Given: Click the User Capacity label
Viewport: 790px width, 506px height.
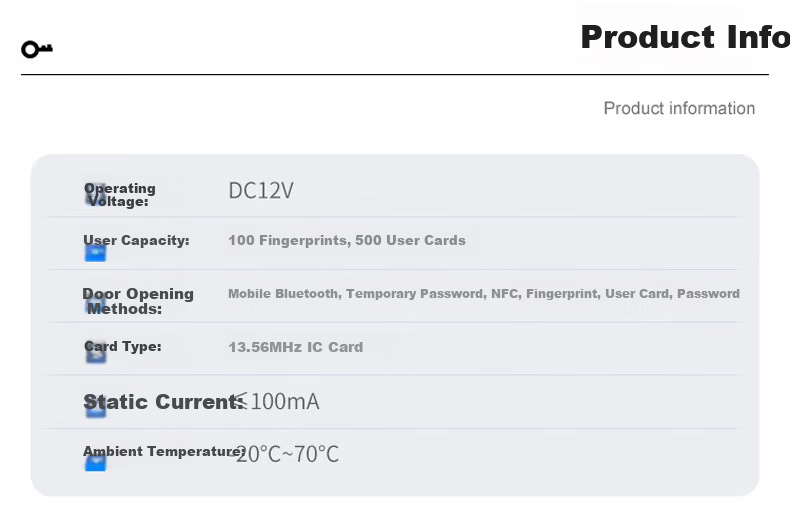Looking at the screenshot, I should coord(137,240).
